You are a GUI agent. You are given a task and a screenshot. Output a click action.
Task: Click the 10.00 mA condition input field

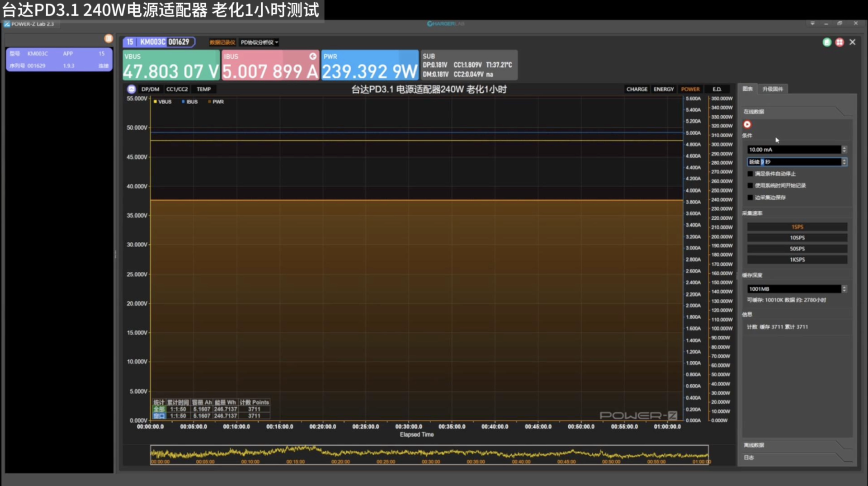pyautogui.click(x=793, y=150)
